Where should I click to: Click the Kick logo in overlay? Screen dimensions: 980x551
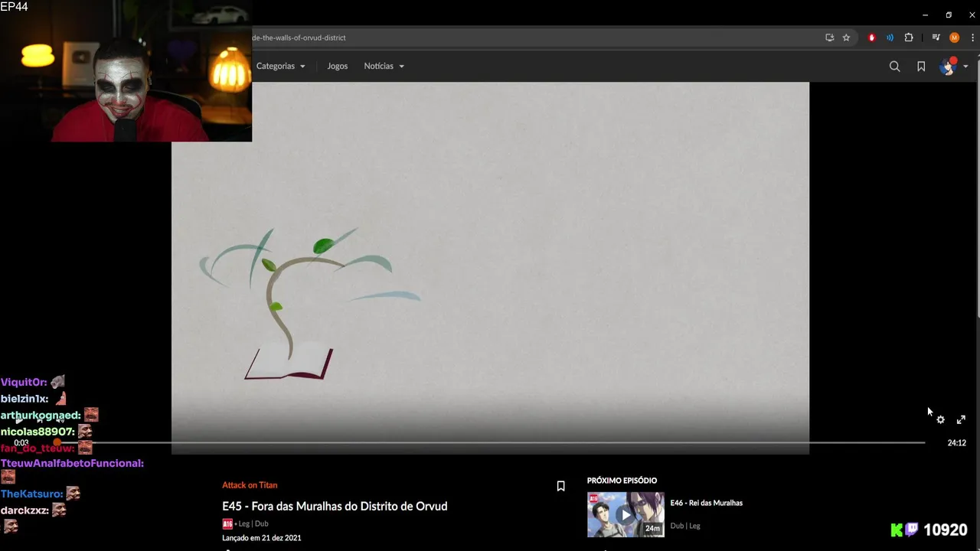pos(897,530)
